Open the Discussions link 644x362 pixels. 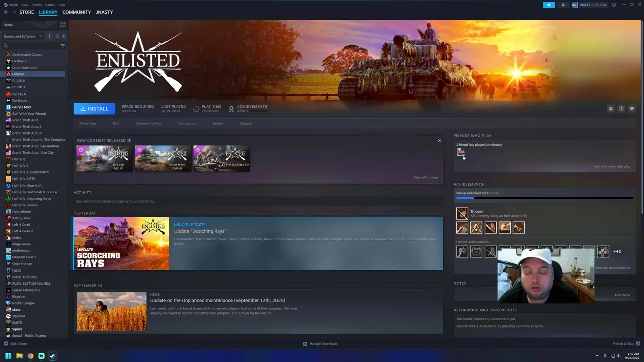187,123
